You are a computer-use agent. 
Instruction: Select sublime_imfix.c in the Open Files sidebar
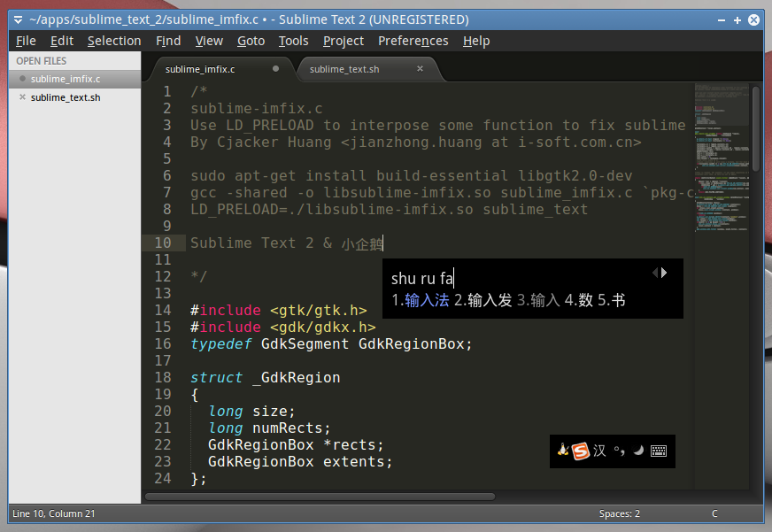point(74,79)
